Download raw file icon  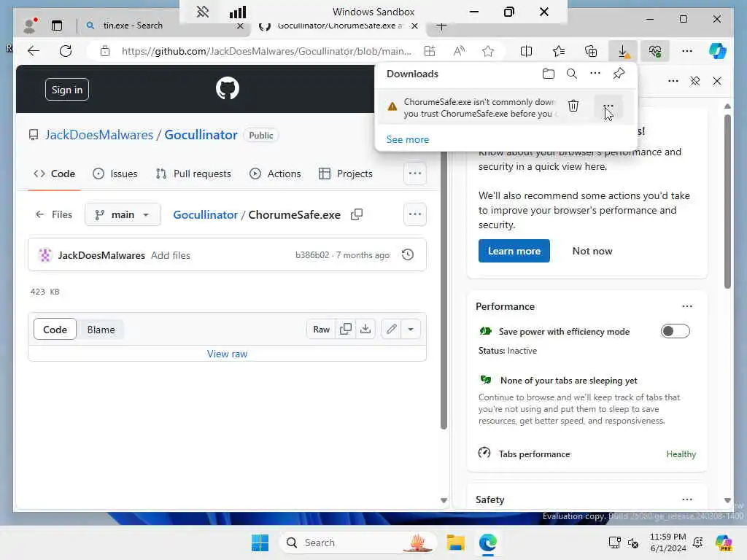pyautogui.click(x=365, y=329)
